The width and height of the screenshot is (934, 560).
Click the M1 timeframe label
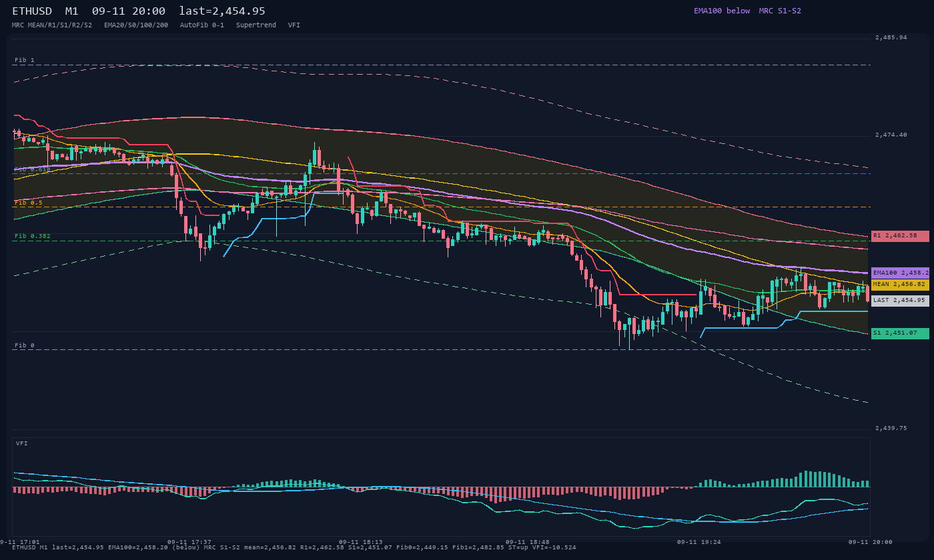point(71,11)
